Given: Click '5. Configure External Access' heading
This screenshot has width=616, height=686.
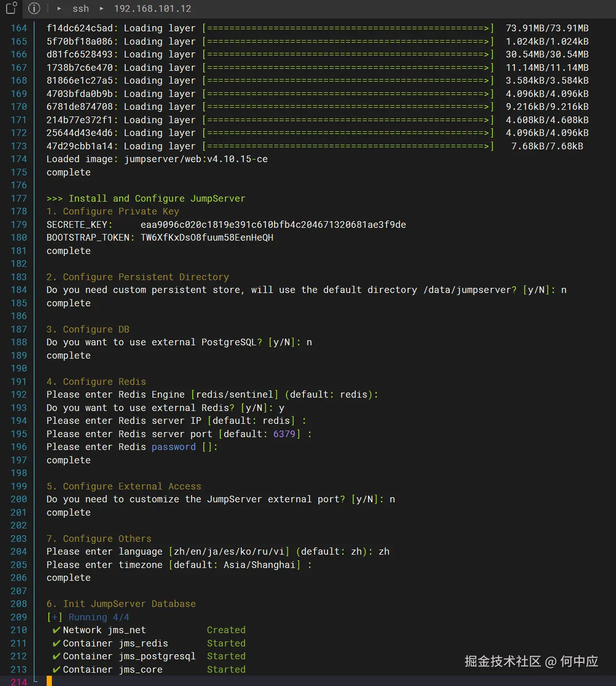Looking at the screenshot, I should pyautogui.click(x=124, y=486).
